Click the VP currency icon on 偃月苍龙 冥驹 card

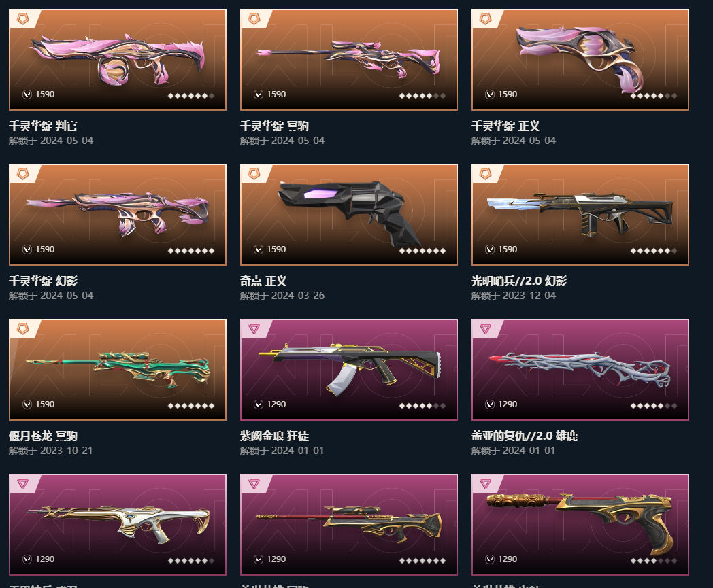[27, 404]
